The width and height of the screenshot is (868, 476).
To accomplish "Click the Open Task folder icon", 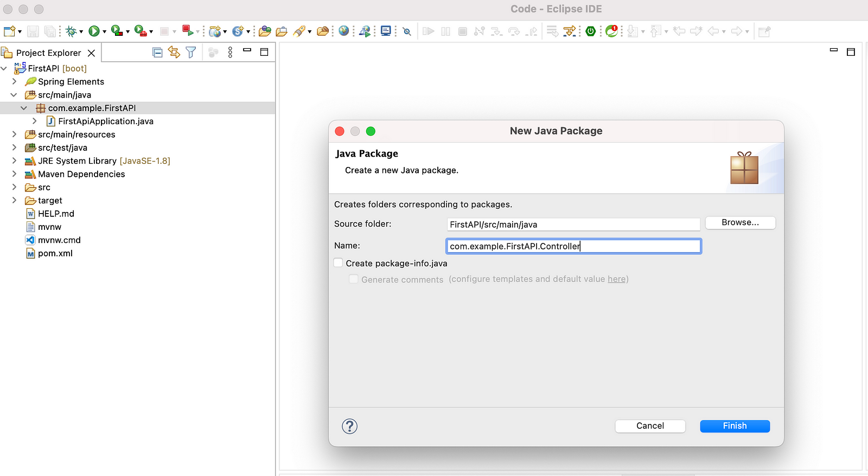I will click(x=282, y=31).
